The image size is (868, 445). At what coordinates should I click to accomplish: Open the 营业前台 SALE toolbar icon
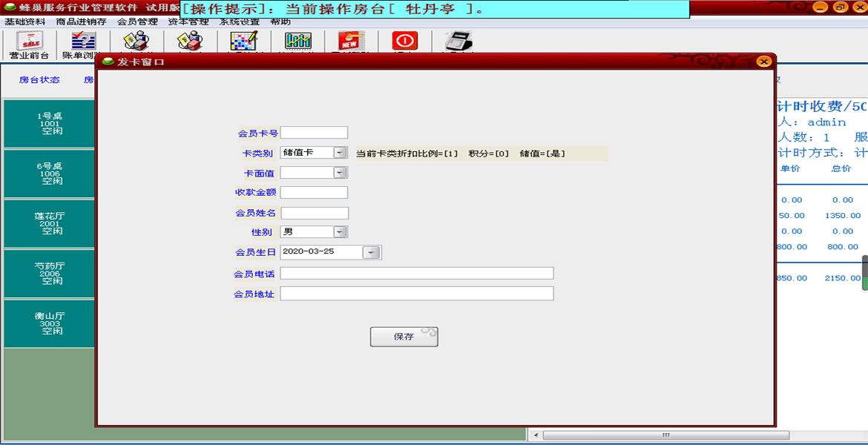click(30, 44)
